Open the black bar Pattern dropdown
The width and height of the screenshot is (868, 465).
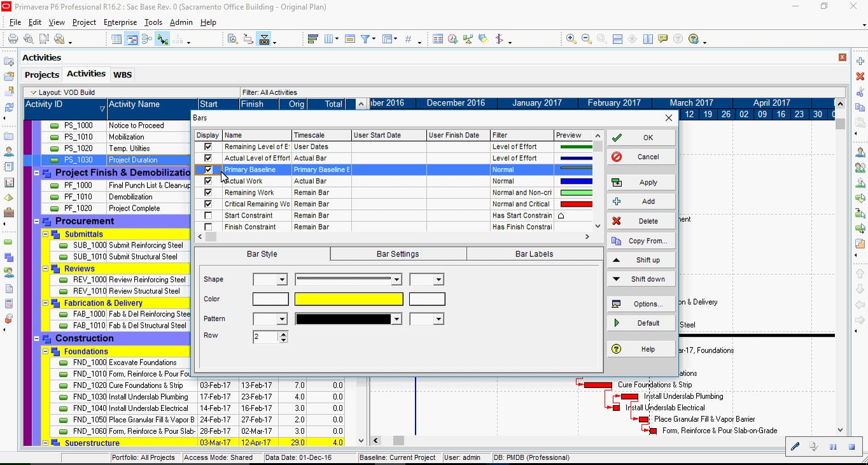[x=397, y=319]
